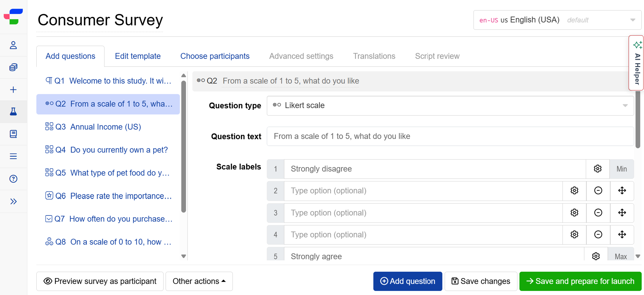Select the document icon in the left sidebar
This screenshot has height=295, width=644.
coord(13,134)
